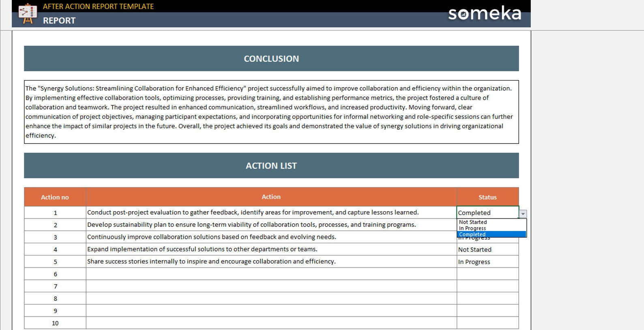The height and width of the screenshot is (330, 644).
Task: Click 'Not Started' status for action 4
Action: pos(488,249)
